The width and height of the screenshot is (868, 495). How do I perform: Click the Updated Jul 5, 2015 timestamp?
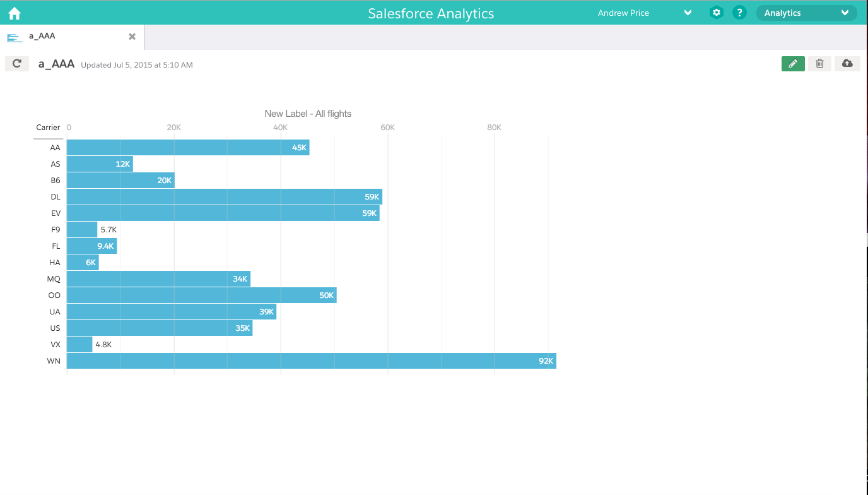137,65
